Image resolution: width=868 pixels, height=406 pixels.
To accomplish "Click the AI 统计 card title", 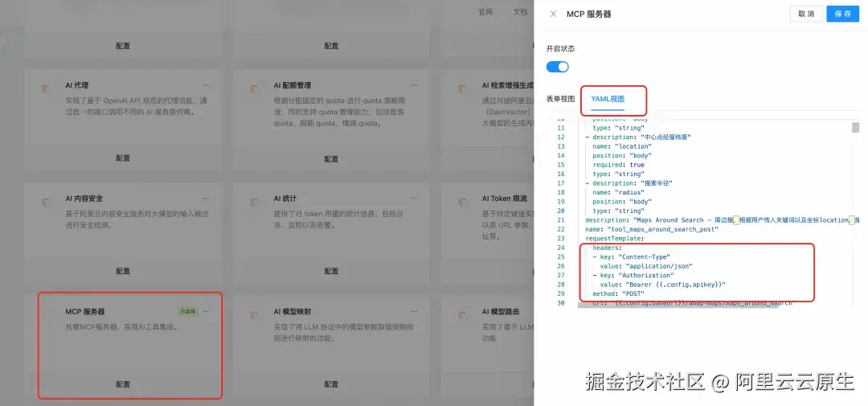I will click(285, 199).
